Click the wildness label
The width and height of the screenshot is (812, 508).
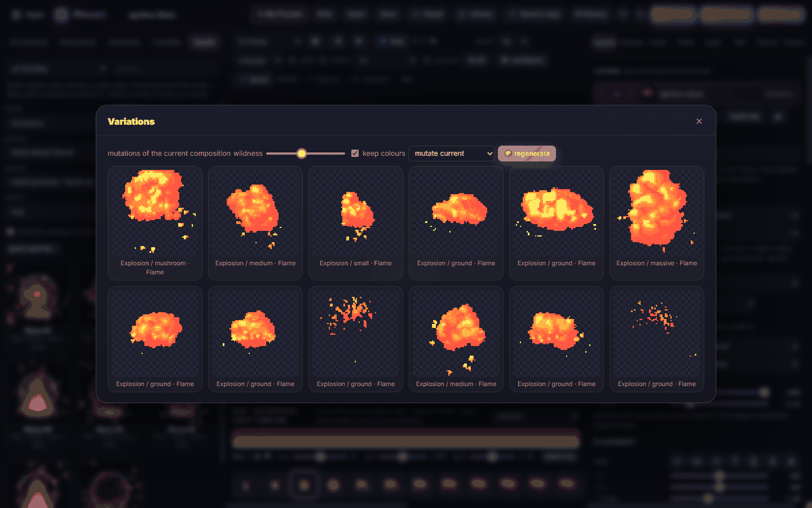point(248,154)
